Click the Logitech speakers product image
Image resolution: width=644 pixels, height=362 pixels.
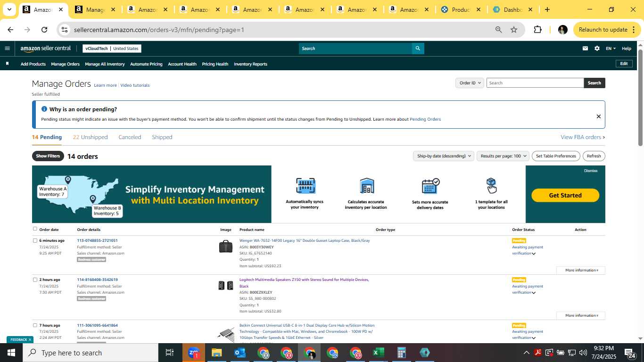[x=226, y=285]
